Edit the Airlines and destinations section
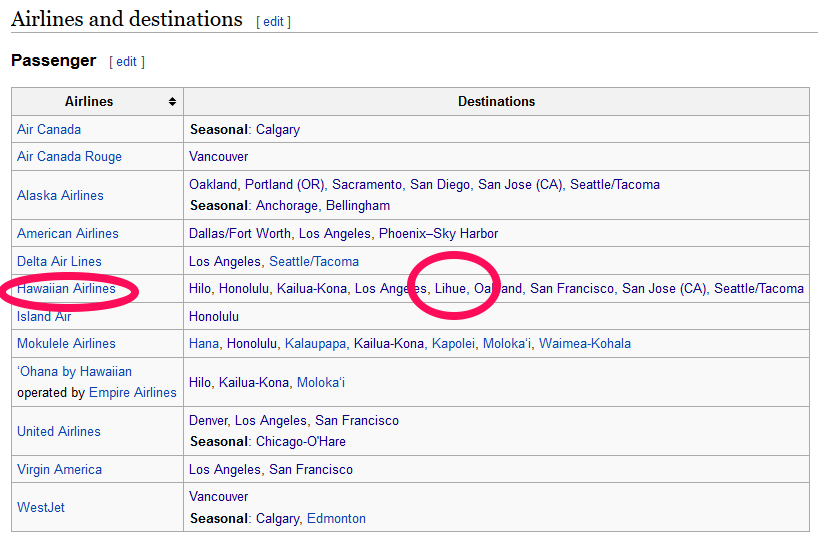818x542 pixels. [x=273, y=22]
